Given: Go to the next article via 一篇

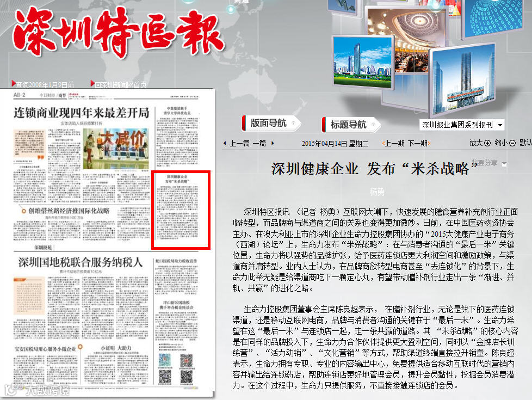Looking at the screenshot, I should [260, 143].
